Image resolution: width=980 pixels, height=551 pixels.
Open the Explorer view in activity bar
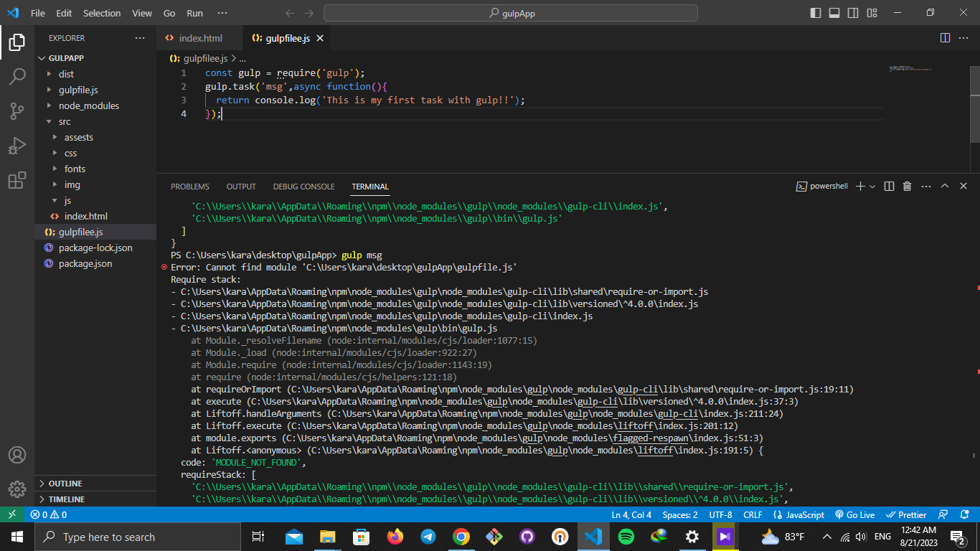(x=17, y=42)
